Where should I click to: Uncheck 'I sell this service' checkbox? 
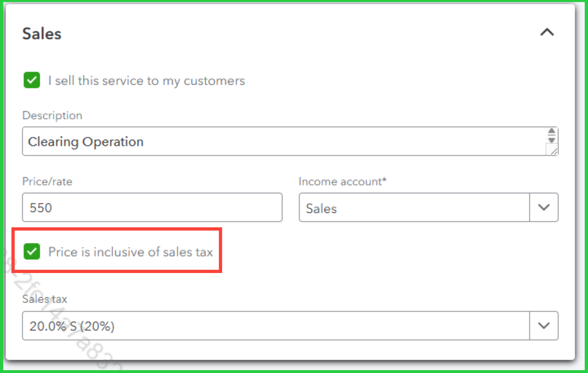coord(32,80)
